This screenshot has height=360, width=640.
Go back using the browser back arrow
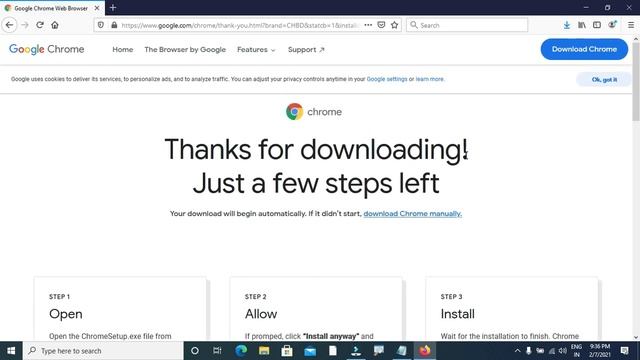pyautogui.click(x=9, y=25)
